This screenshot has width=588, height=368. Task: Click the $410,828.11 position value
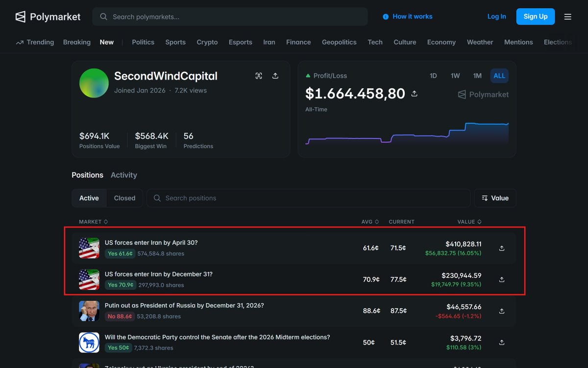464,244
